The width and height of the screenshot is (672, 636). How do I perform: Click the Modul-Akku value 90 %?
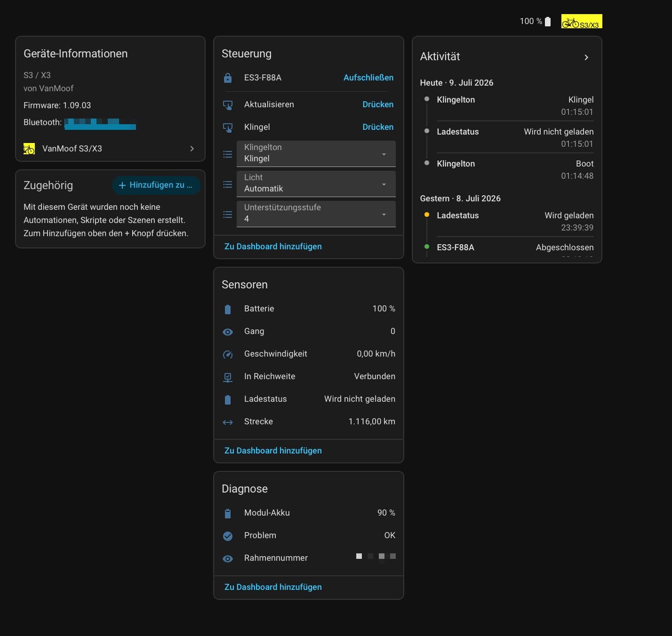tap(386, 513)
